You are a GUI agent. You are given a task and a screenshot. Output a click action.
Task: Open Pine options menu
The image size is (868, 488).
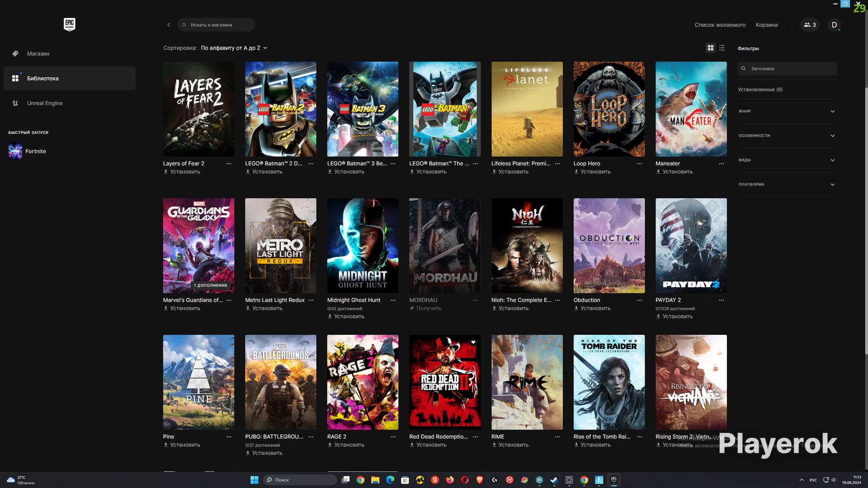(229, 437)
